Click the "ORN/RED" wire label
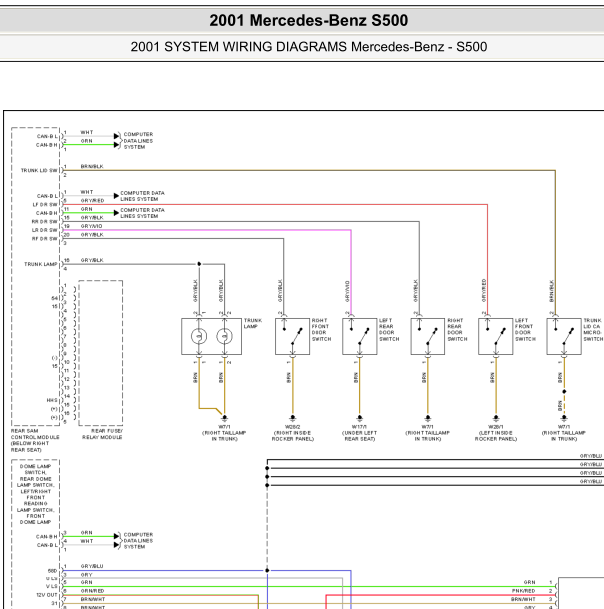The width and height of the screenshot is (604, 609). coord(92,591)
